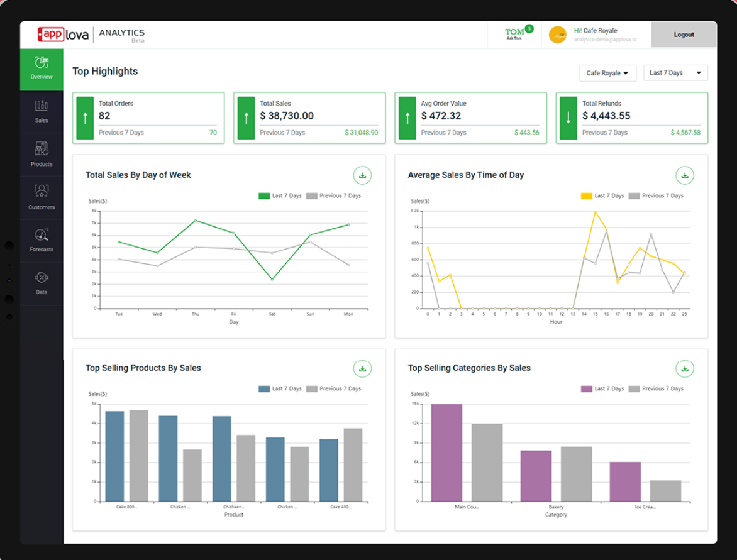The height and width of the screenshot is (560, 737).
Task: Toggle Previous 7 Days legend in time-of-day chart
Action: coord(656,196)
